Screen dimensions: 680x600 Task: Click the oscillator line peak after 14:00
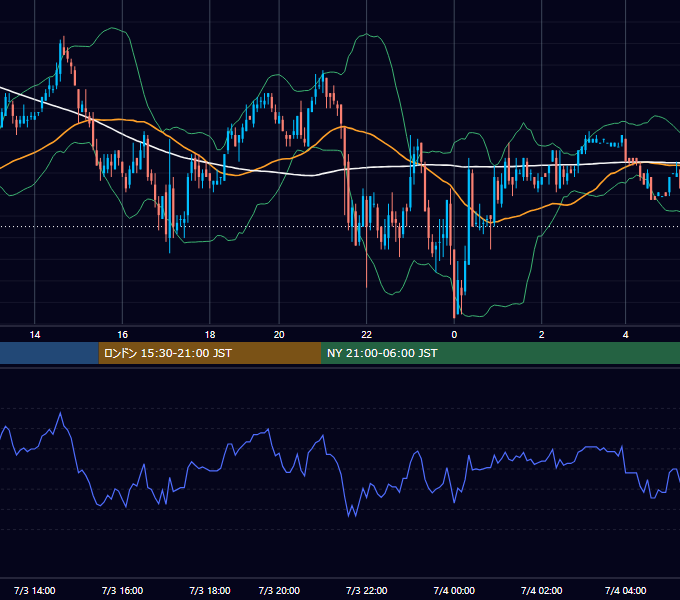click(x=60, y=414)
